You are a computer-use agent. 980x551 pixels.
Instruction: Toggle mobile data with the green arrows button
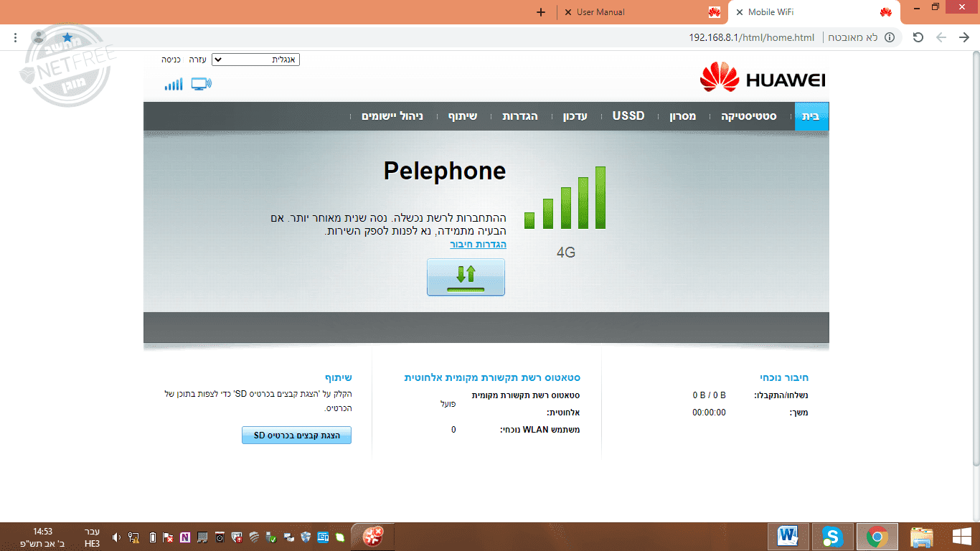[x=466, y=277]
